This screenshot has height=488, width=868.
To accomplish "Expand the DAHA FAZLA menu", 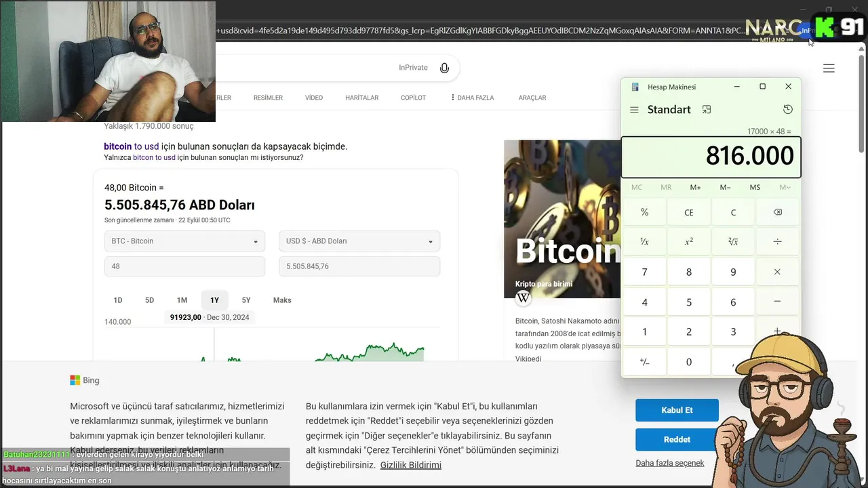I will [473, 98].
